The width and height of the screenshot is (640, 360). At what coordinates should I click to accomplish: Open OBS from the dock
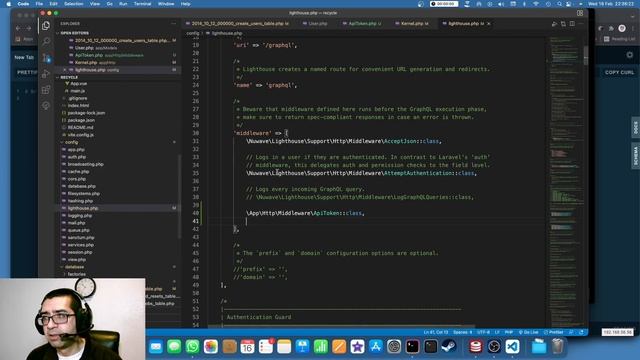point(494,347)
